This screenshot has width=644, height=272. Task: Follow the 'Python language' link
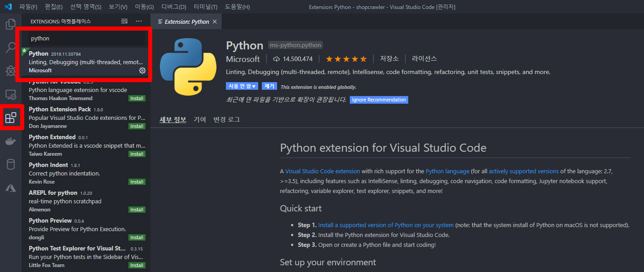(447, 171)
